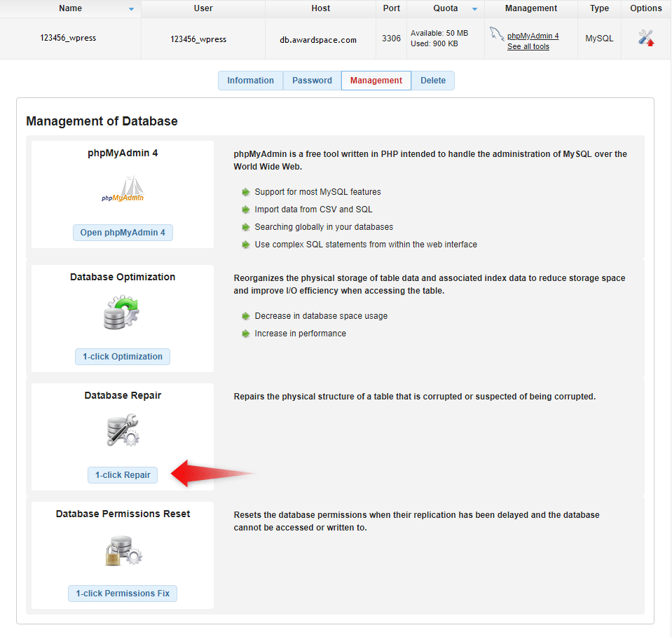Image resolution: width=672 pixels, height=637 pixels.
Task: Click the phpMyAdmin sailboat logo
Action: coord(123,189)
